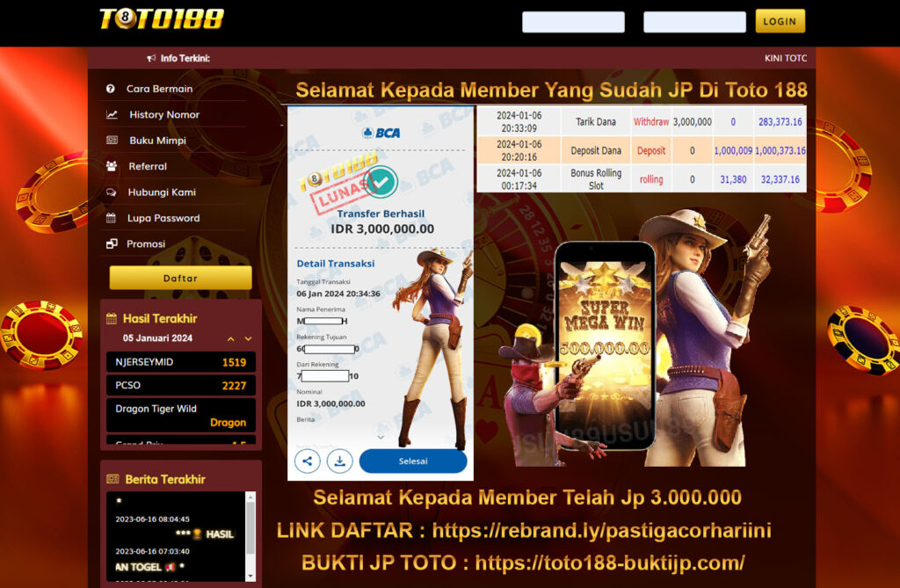Click the rebrand.ly pastigacorhariini link text
Screen dimensions: 900x588
[x=601, y=530]
